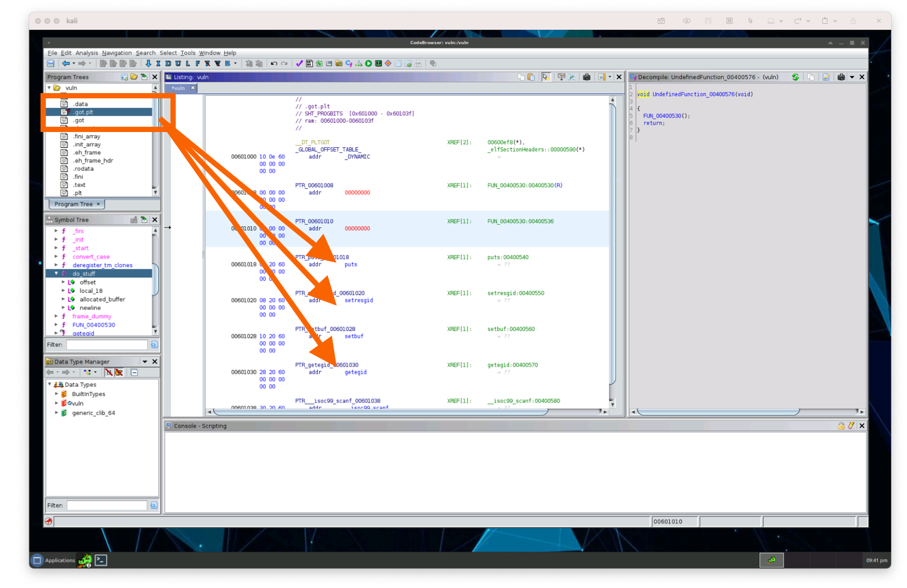Viewport: 907px width, 588px height.
Task: Open the Kali terminal from the taskbar
Action: click(101, 560)
